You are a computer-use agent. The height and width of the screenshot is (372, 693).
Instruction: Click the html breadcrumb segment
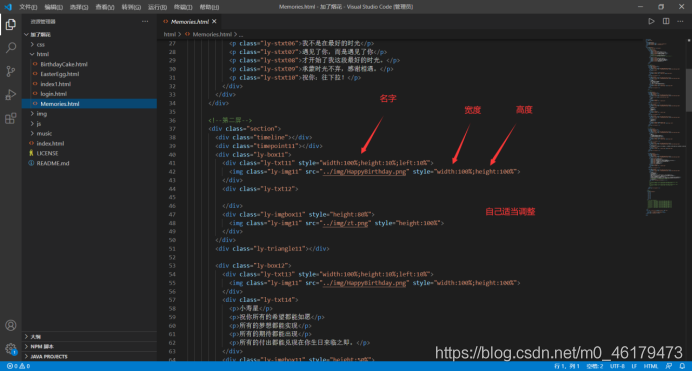169,34
